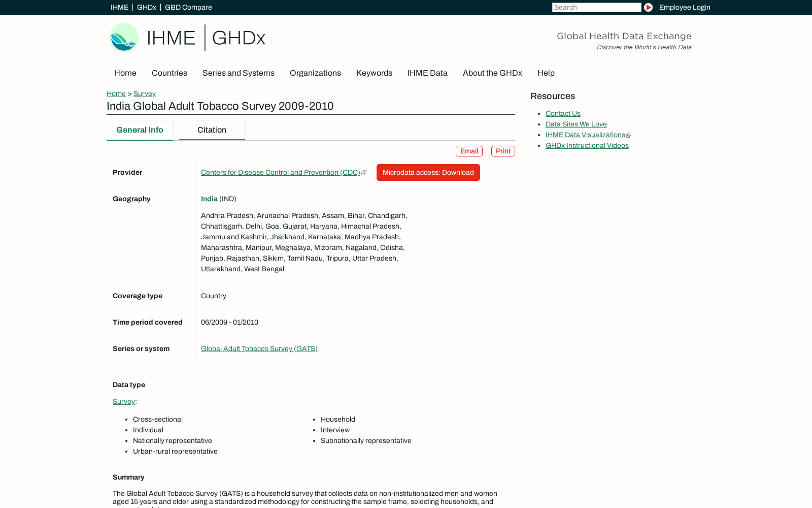The width and height of the screenshot is (812, 508).
Task: Click the time period value 06/2009 - 01/2010
Action: (x=229, y=323)
